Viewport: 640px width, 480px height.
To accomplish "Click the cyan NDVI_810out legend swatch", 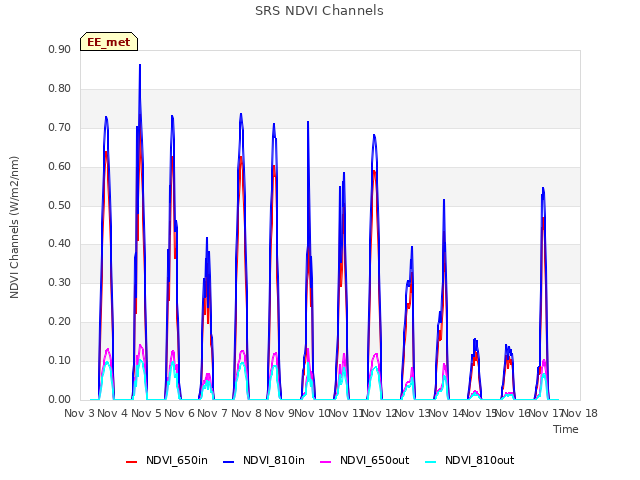I will (x=431, y=462).
